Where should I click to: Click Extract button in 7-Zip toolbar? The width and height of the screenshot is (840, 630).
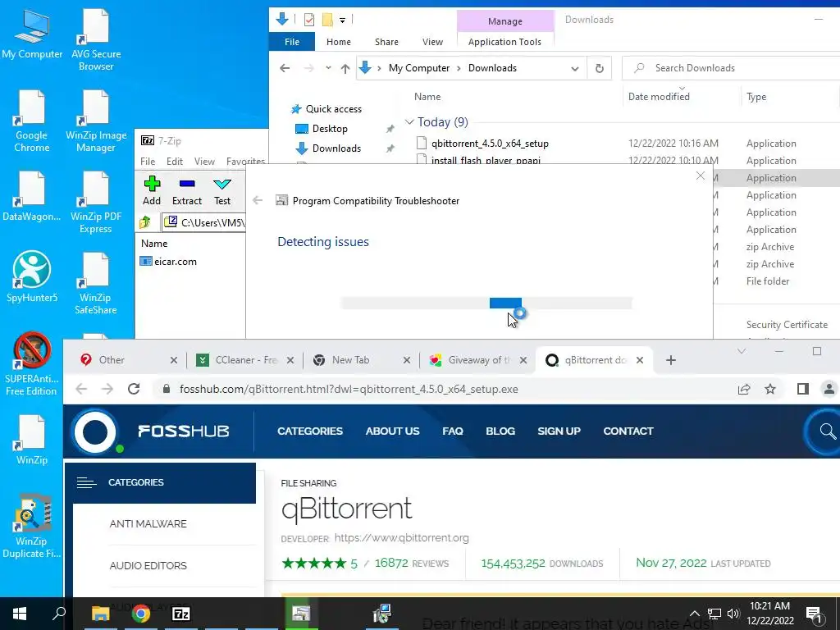(186, 190)
